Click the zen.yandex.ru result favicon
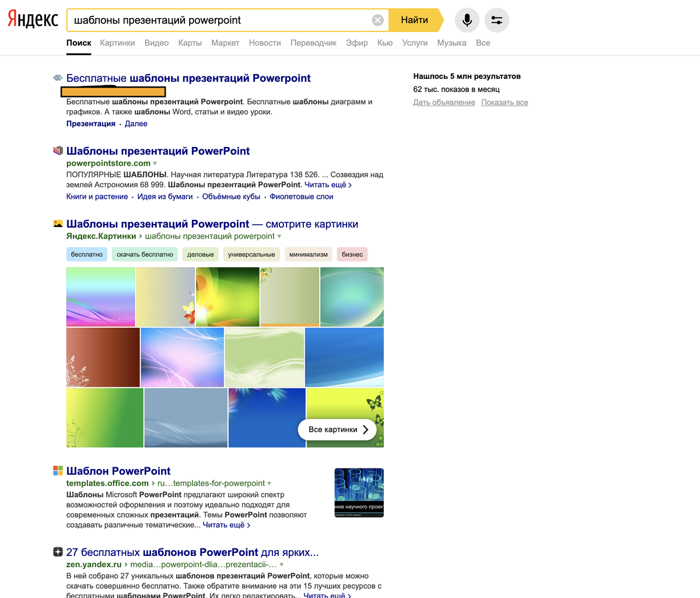The image size is (700, 598). point(58,552)
